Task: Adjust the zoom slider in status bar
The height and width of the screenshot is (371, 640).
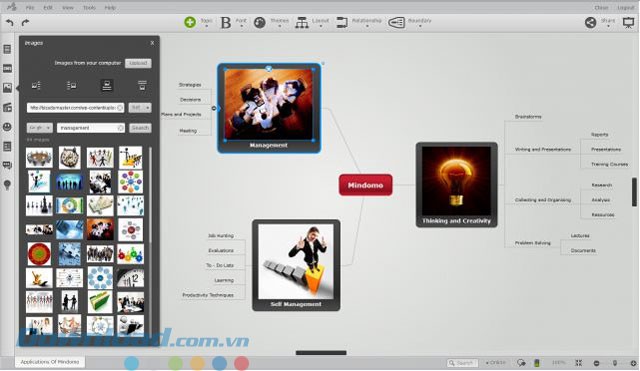Action: [x=615, y=363]
